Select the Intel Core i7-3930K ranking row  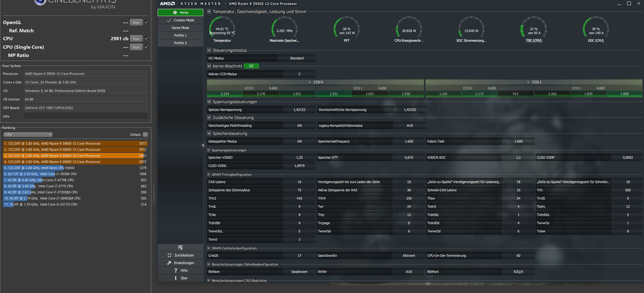tap(75, 174)
